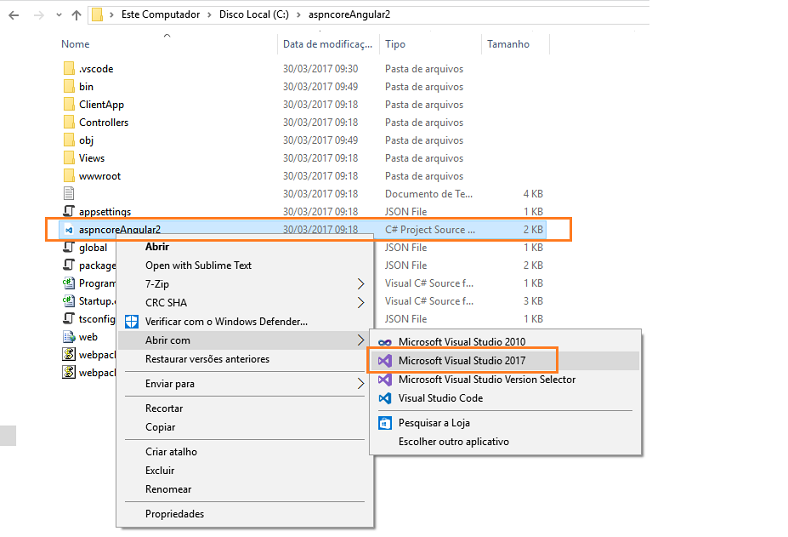The image size is (788, 537).
Task: Choose Copiar in the context menu
Action: pyautogui.click(x=245, y=427)
